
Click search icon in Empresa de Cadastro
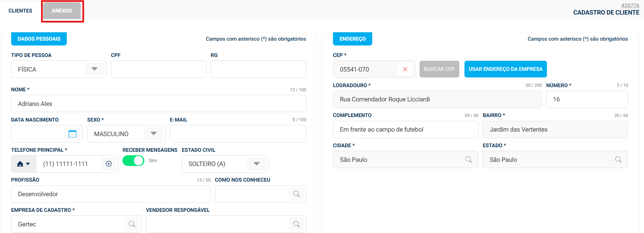[132, 224]
